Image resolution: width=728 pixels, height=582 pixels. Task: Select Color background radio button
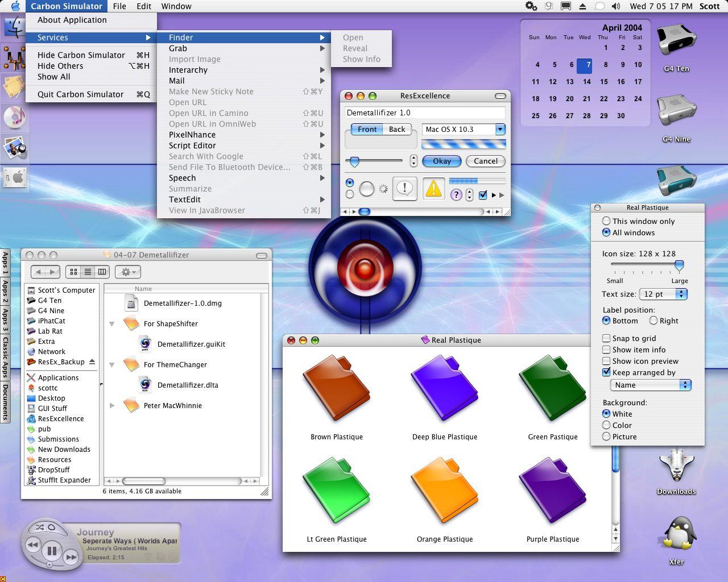(606, 425)
